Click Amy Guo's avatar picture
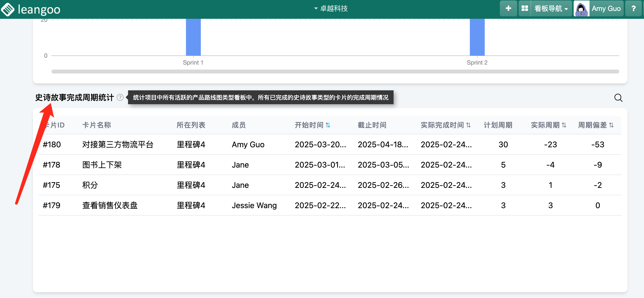644x298 pixels. pos(581,9)
